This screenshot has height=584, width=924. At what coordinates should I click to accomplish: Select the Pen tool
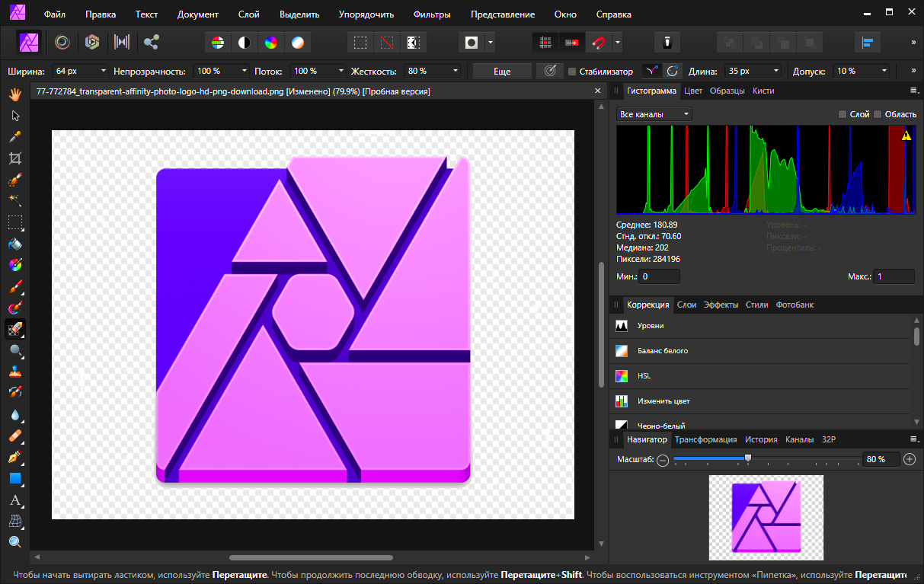14,458
